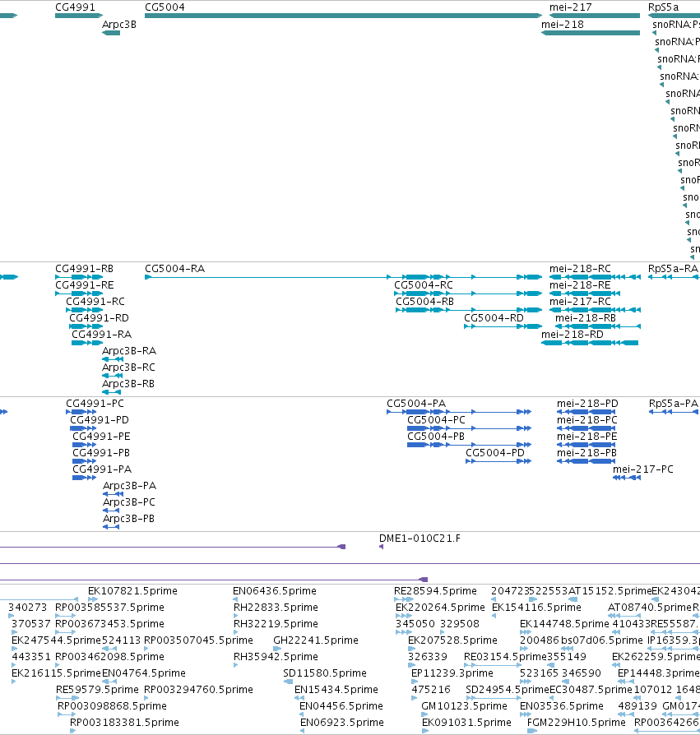This screenshot has height=735, width=700.
Task: Click transcript mei-218-RE
Action: point(585,294)
